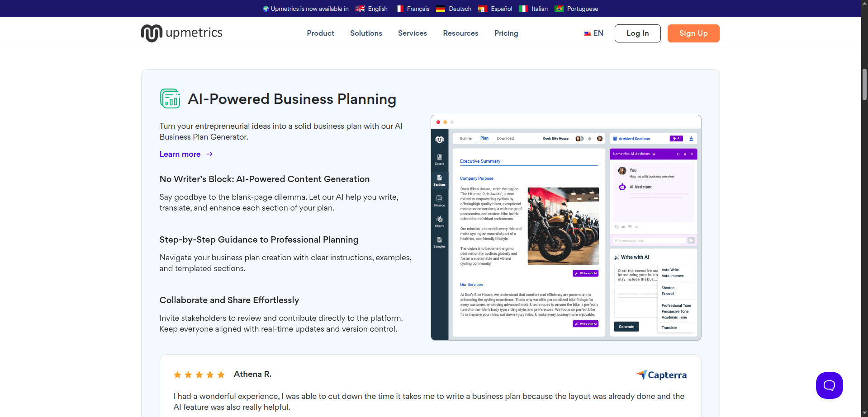Viewport: 868px width, 417px height.
Task: Click the page vertical scrollbar thumb
Action: coord(864,84)
